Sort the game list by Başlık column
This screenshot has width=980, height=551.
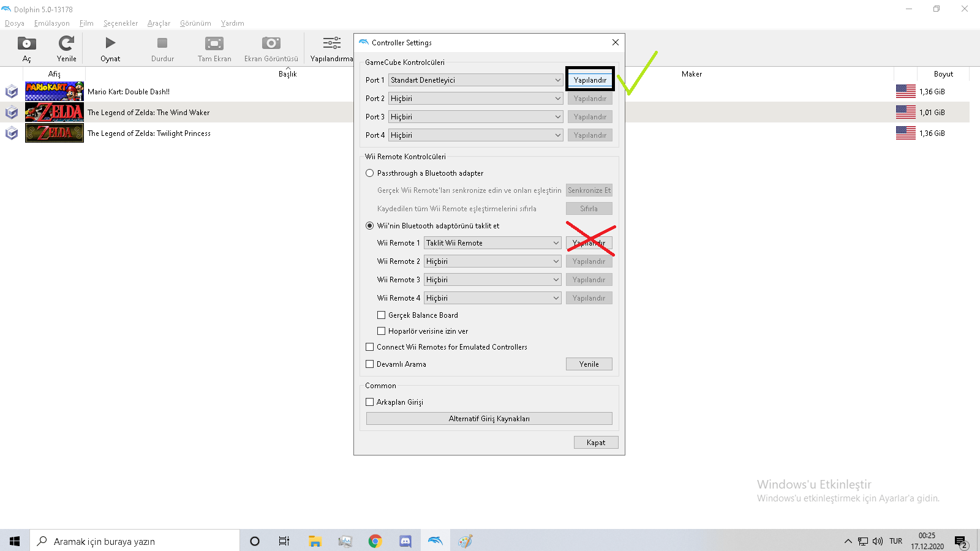[x=288, y=74]
